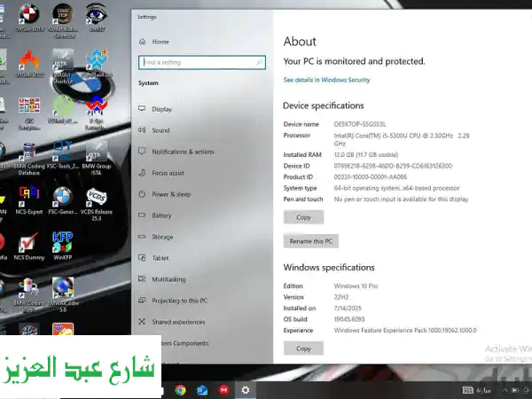Click the Intel Core i5-5300U processor text

point(402,139)
